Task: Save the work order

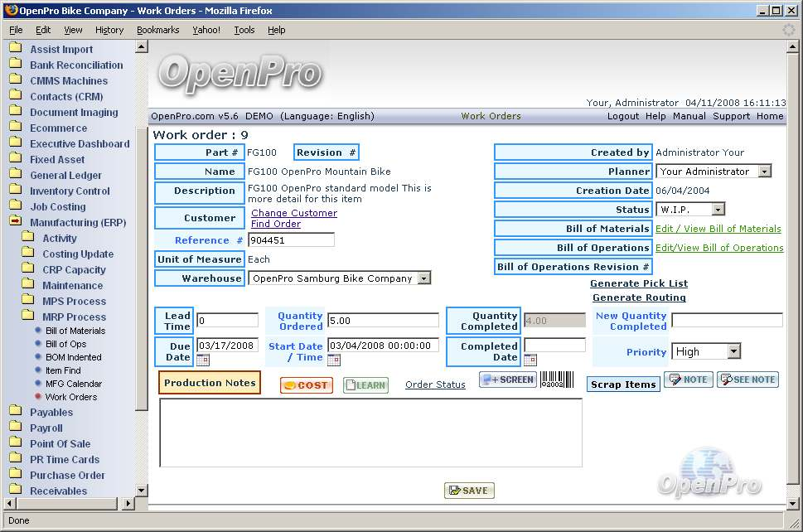Action: pos(469,491)
